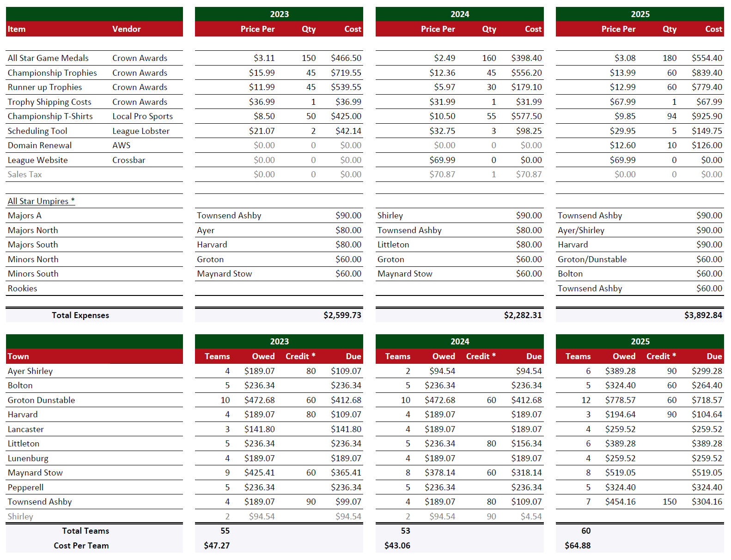
Task: Select the 2024 Total Expenses value $2,282.31
Action: tap(522, 315)
